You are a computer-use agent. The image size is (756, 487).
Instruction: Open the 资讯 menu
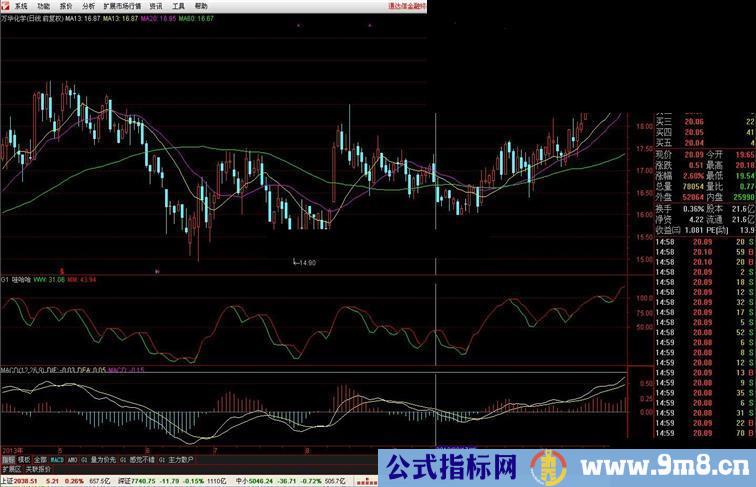coord(156,5)
